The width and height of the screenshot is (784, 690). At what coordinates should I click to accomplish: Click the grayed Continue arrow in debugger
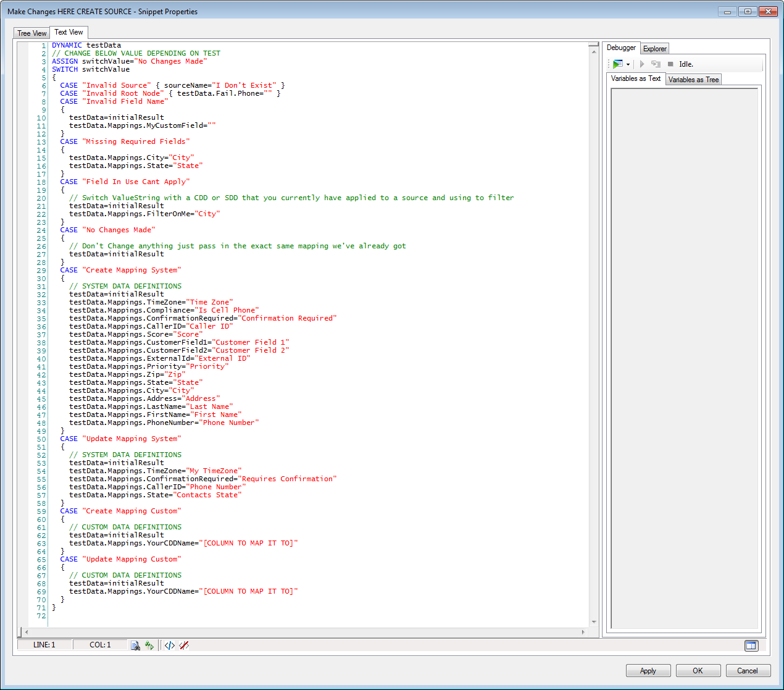pos(642,64)
